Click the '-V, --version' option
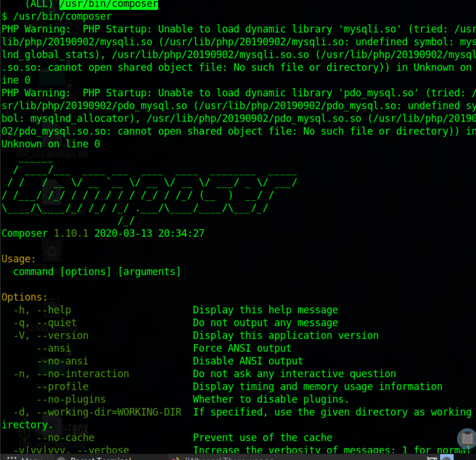 (51, 335)
